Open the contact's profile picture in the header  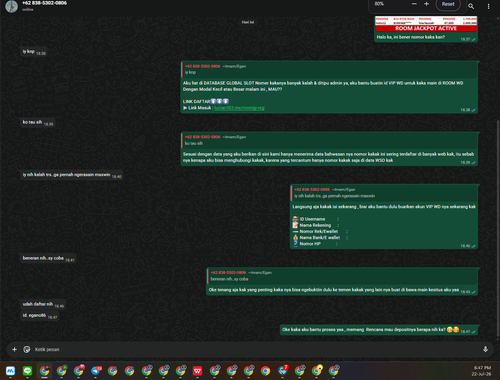[11, 6]
